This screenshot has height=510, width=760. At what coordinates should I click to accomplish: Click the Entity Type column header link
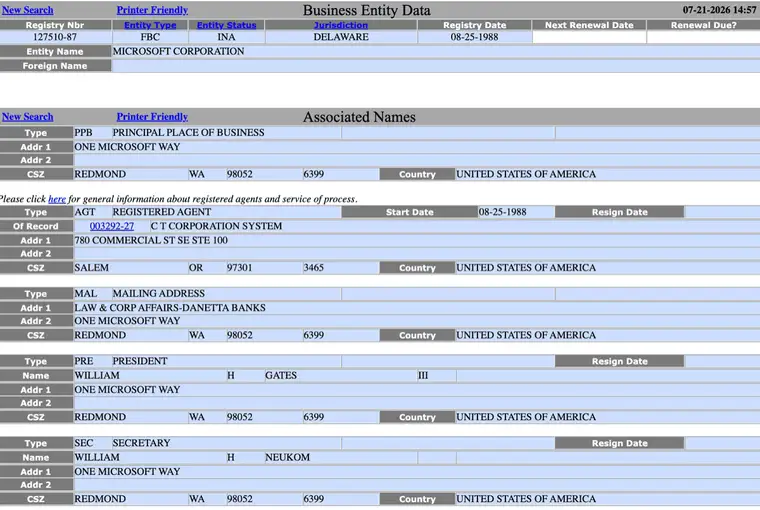pyautogui.click(x=150, y=25)
